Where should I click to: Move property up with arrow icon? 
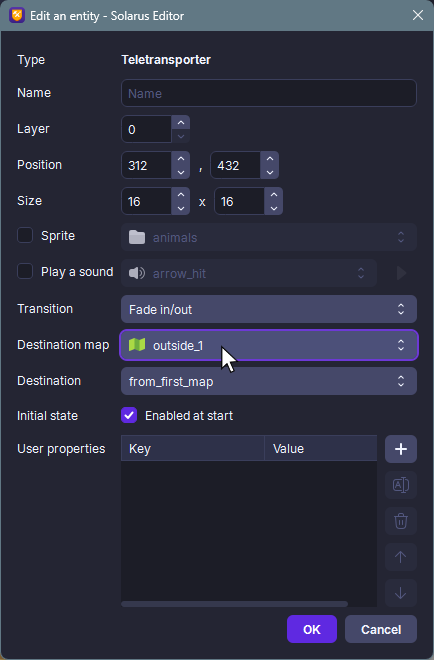coord(401,557)
